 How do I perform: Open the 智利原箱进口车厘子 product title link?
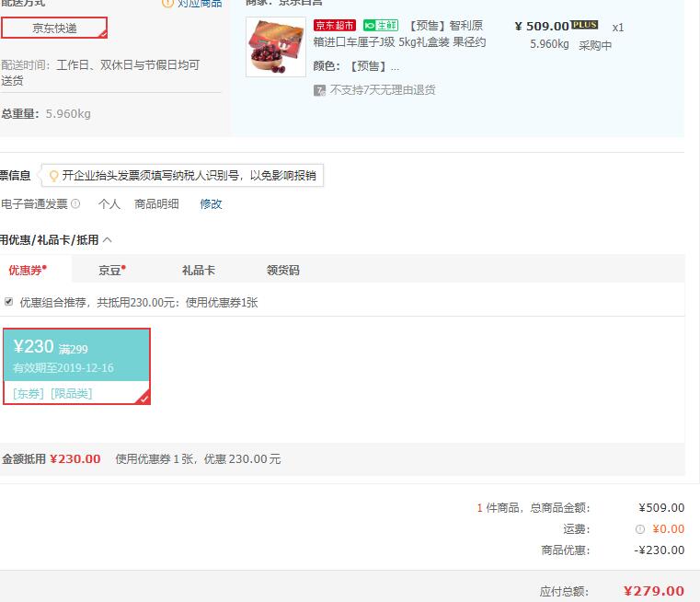pos(399,34)
